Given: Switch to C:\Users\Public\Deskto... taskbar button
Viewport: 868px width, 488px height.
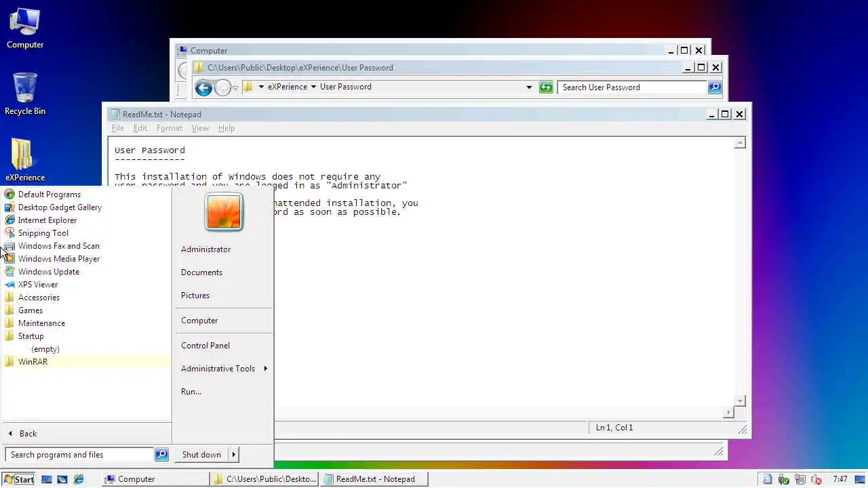Looking at the screenshot, I should [x=264, y=479].
